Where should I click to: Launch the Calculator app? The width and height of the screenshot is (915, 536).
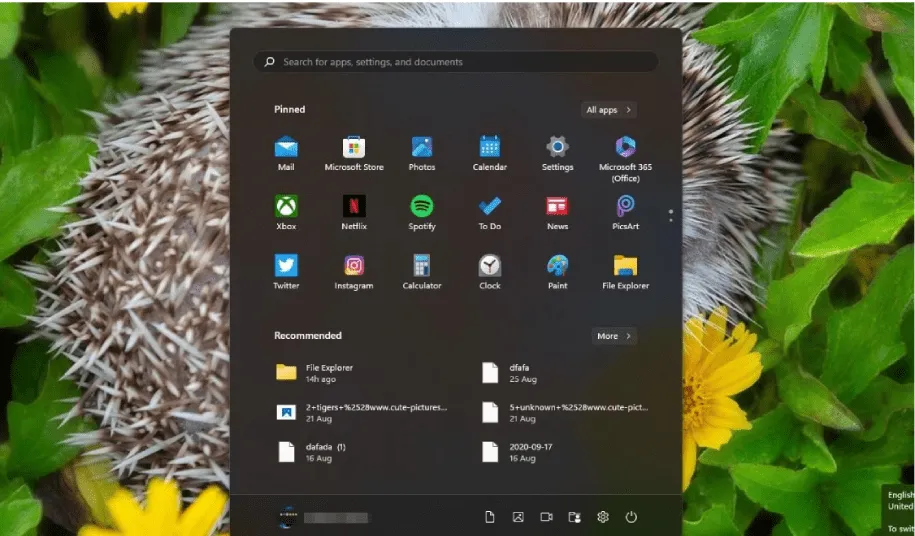coord(422,266)
